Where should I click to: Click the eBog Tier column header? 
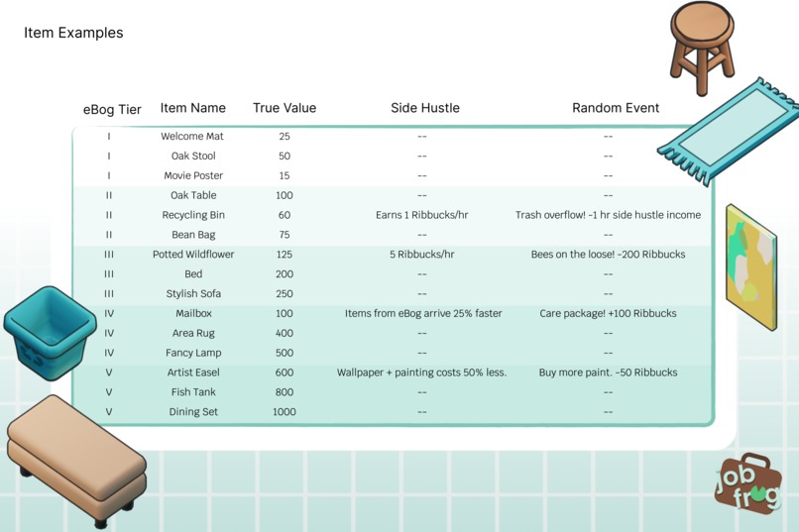112,109
